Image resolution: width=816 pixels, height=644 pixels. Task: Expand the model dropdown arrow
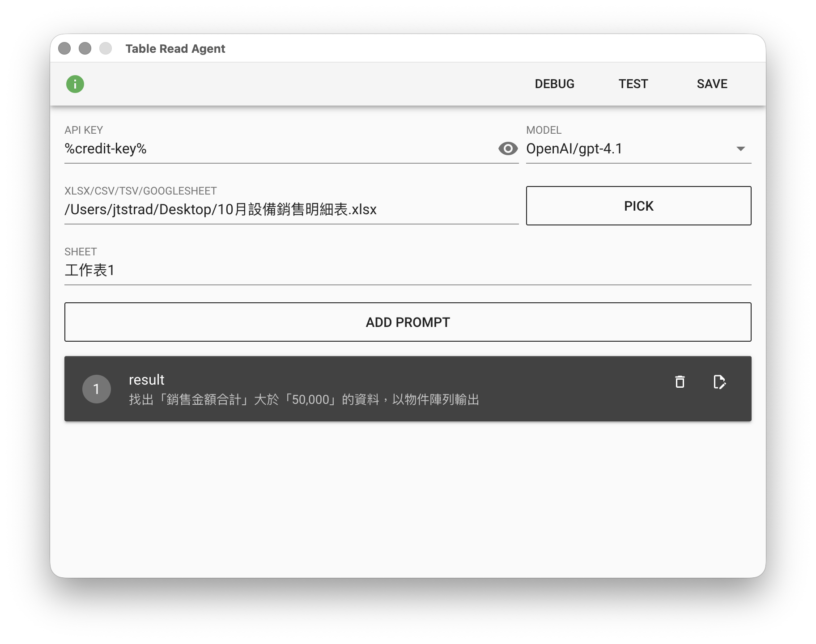740,149
